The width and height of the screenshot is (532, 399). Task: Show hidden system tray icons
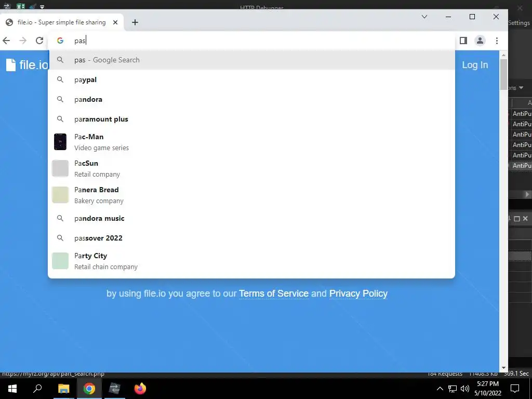coord(440,389)
